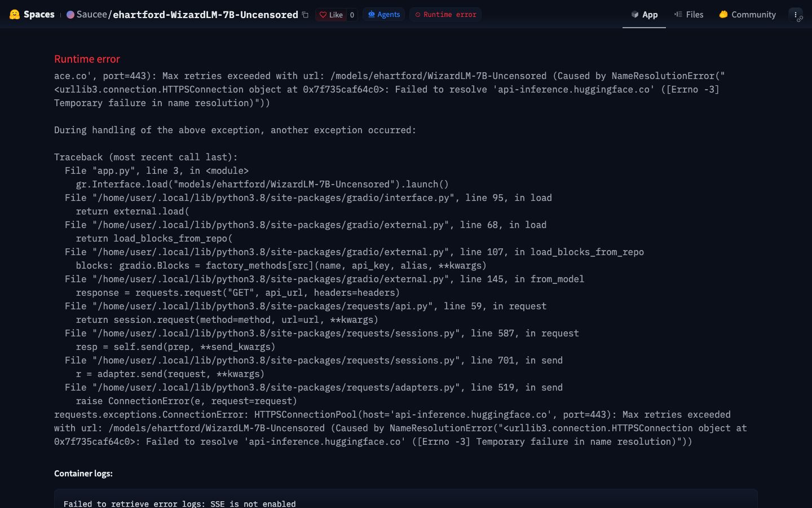Open the Spaces home link
The width and height of the screenshot is (812, 508).
[x=39, y=15]
